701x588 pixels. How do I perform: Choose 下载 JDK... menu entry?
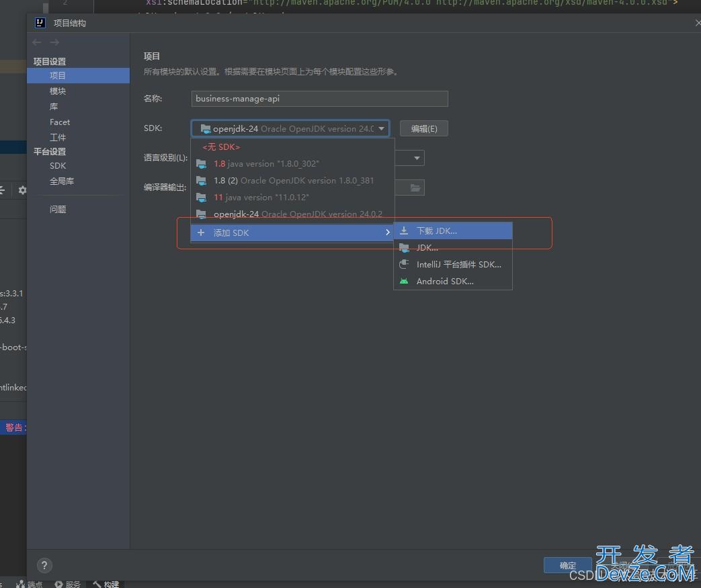tap(437, 230)
